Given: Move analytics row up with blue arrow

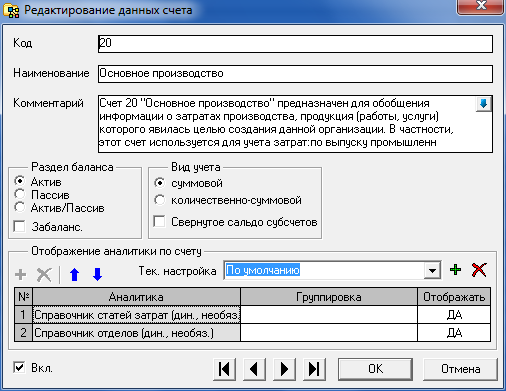Looking at the screenshot, I should pyautogui.click(x=75, y=275).
